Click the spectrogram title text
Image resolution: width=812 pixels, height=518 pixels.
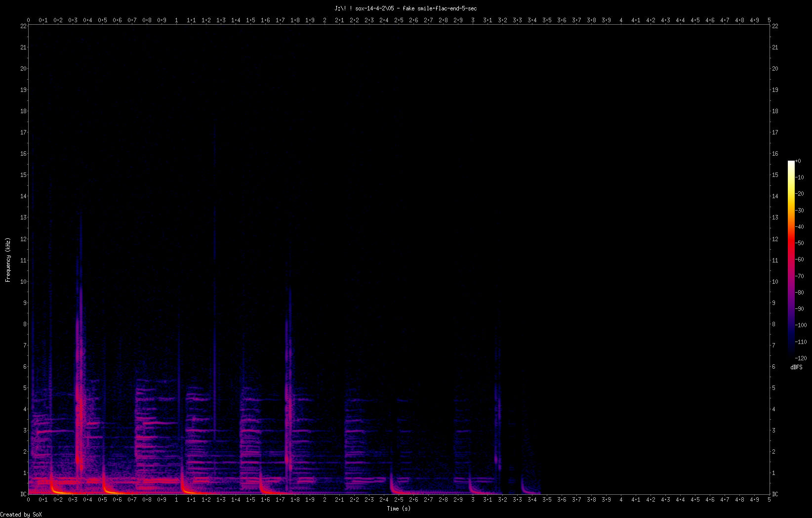pyautogui.click(x=405, y=8)
